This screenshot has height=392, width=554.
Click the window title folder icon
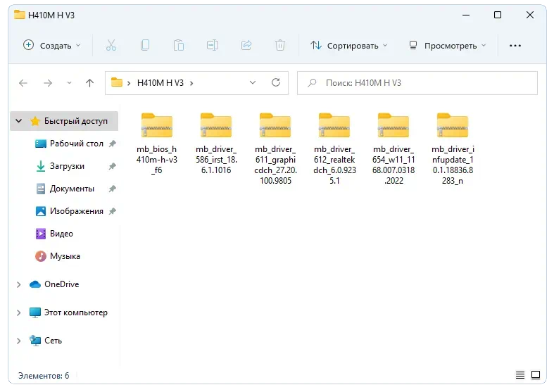(20, 15)
